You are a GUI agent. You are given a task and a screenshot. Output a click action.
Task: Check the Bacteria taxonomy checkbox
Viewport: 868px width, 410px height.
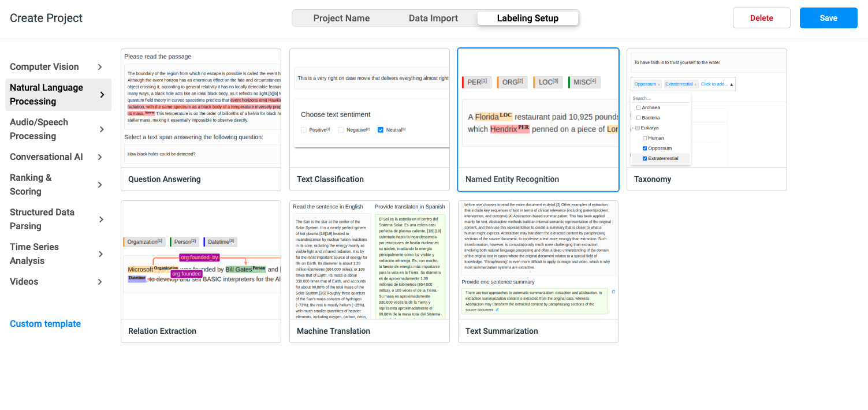638,118
